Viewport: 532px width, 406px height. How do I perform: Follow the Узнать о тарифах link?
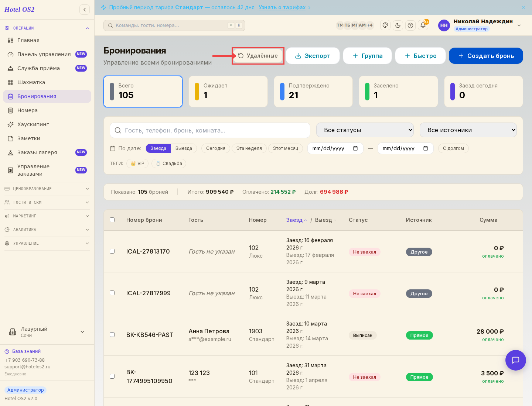pos(282,7)
